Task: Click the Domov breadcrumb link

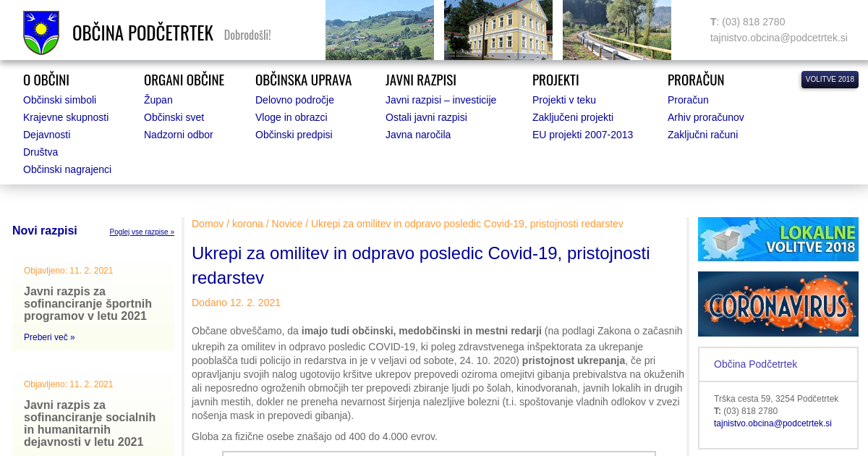Action: (208, 224)
